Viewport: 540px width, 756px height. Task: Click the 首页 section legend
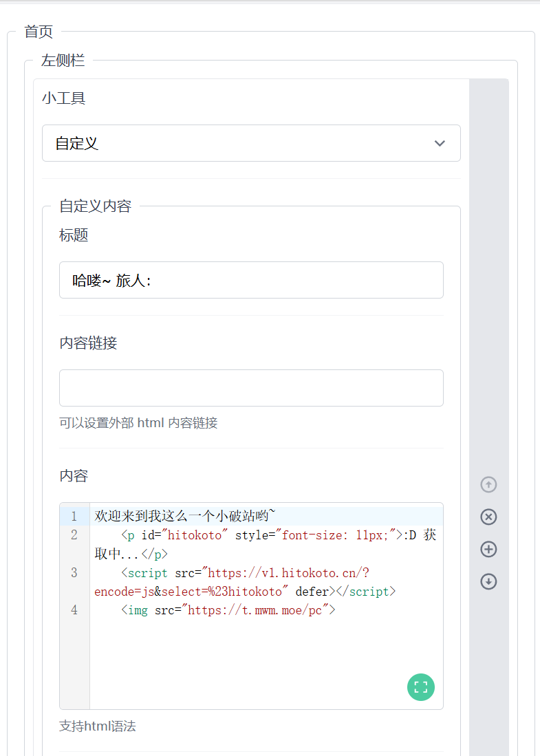(x=39, y=32)
